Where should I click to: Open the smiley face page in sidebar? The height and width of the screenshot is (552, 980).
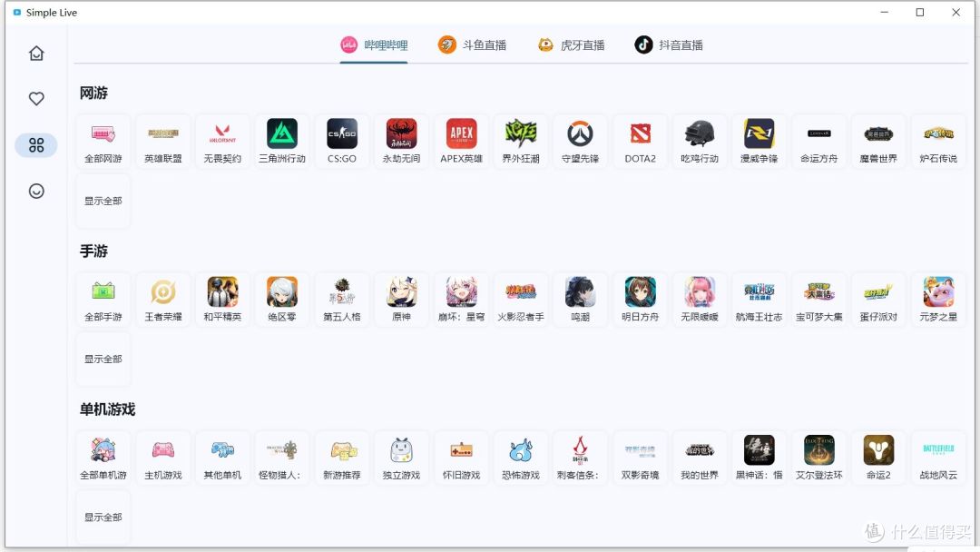click(x=36, y=192)
